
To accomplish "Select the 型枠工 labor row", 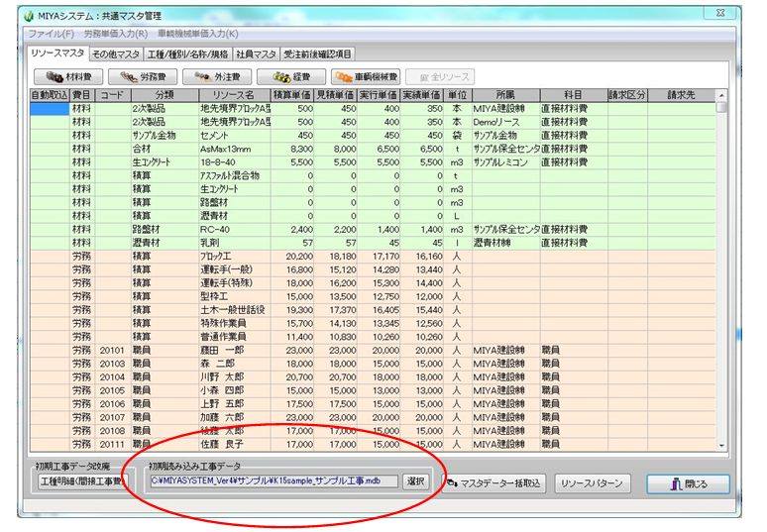I will click(373, 297).
